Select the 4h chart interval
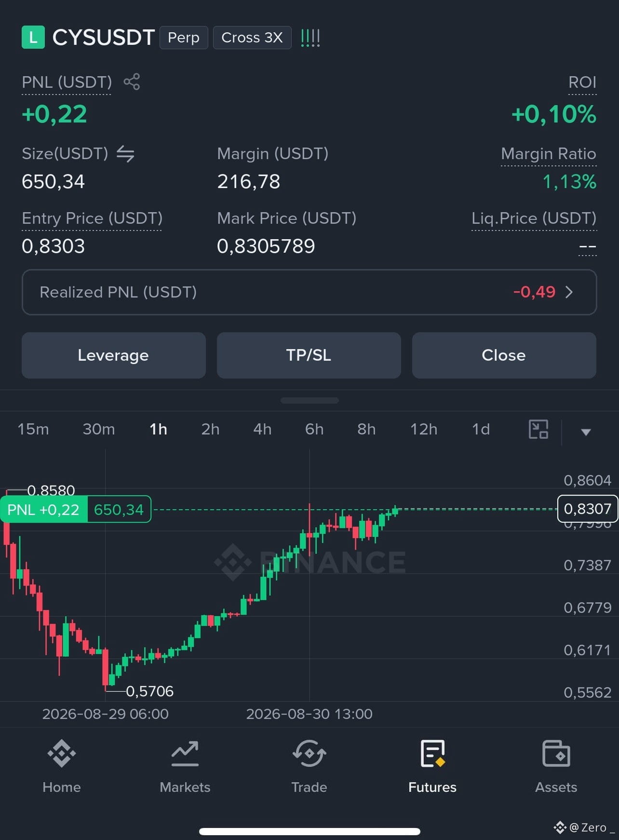This screenshot has height=840, width=619. pyautogui.click(x=262, y=429)
